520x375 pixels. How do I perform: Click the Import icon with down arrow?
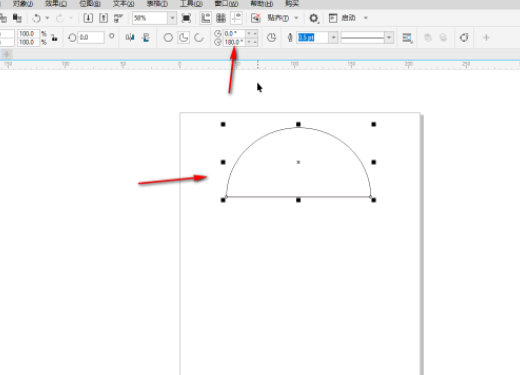[88, 18]
